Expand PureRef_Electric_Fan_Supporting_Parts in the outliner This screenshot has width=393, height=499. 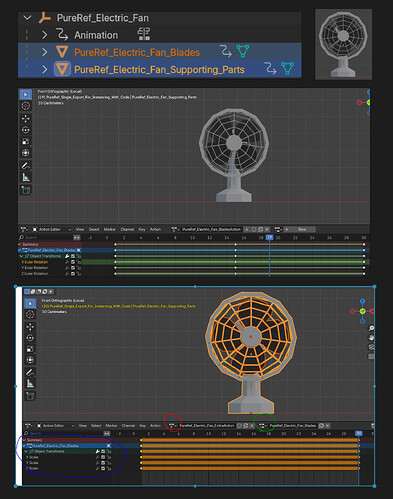tap(44, 69)
